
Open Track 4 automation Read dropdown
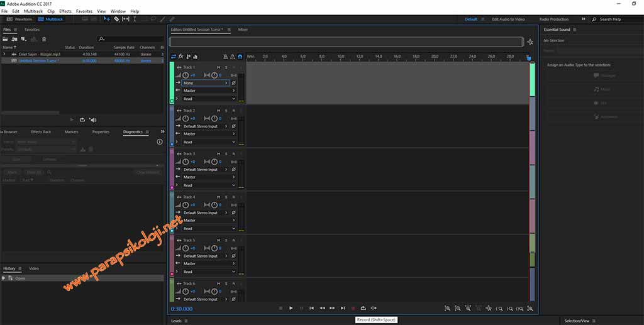tap(209, 229)
